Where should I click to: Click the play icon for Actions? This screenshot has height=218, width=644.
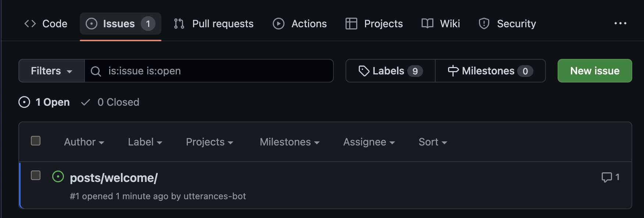coord(279,24)
